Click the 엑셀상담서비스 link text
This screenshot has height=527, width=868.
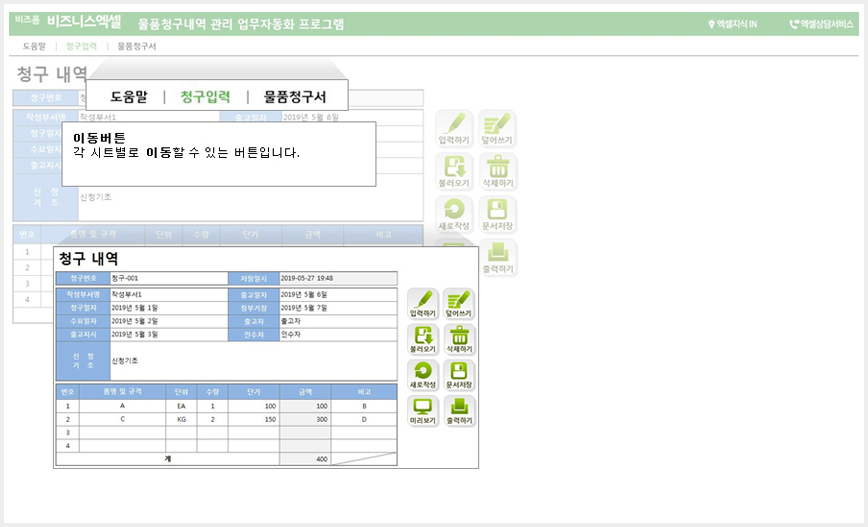[827, 24]
